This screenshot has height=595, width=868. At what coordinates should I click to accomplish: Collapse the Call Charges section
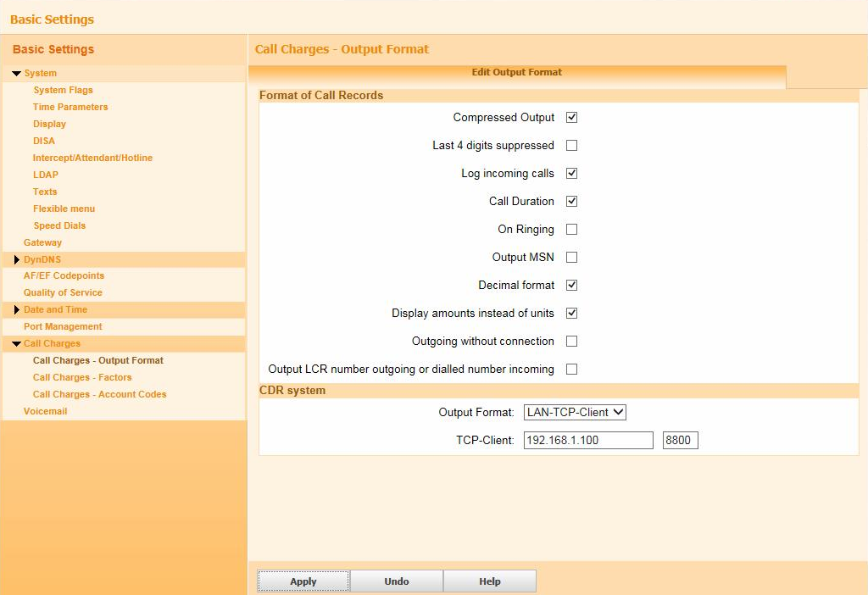tap(19, 343)
